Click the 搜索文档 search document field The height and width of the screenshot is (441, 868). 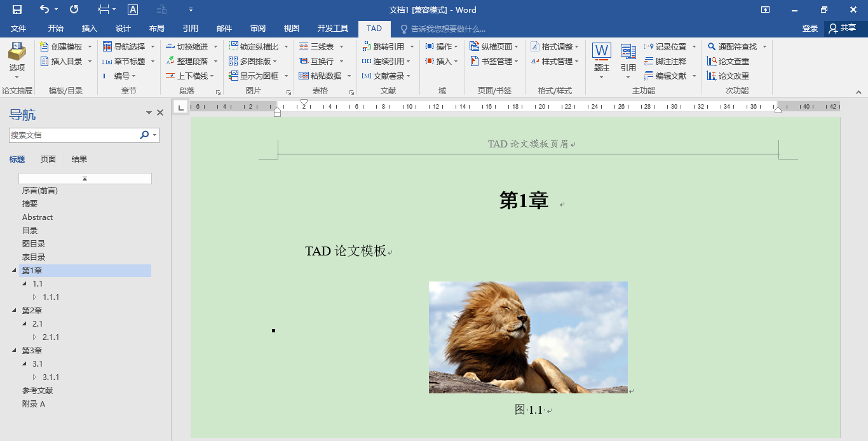coord(74,135)
